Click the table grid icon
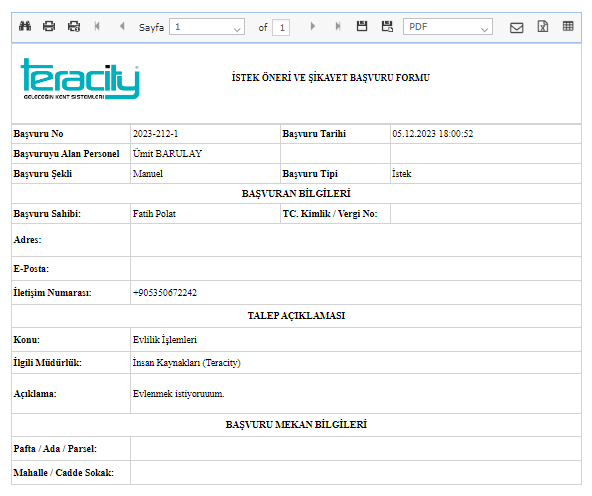 coord(568,26)
